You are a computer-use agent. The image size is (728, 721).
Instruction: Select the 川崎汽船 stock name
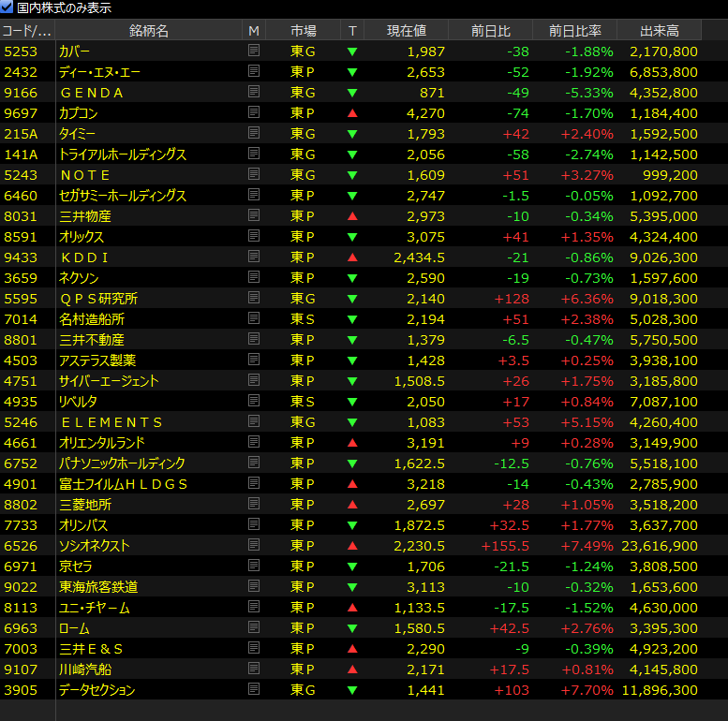pyautogui.click(x=85, y=669)
